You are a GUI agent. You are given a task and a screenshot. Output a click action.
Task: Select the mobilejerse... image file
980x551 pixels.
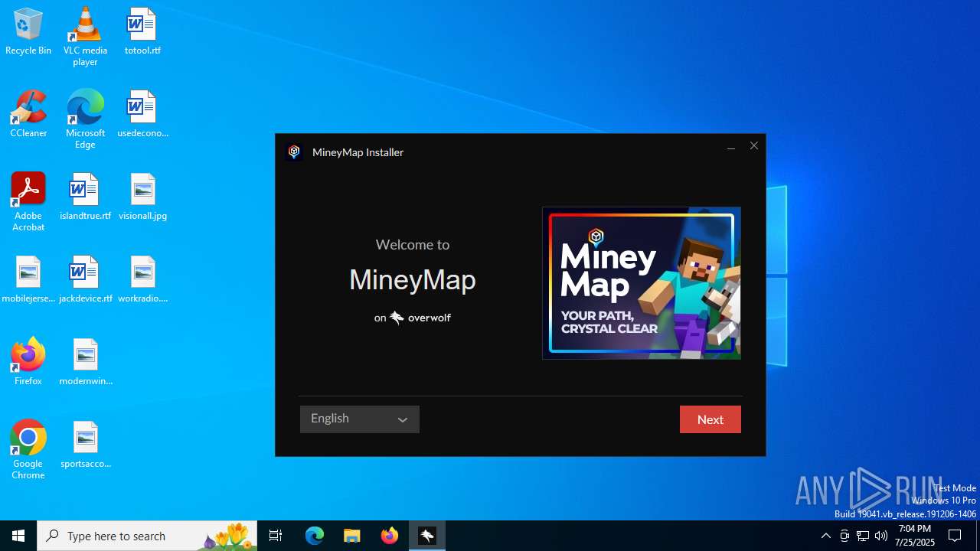pos(28,279)
